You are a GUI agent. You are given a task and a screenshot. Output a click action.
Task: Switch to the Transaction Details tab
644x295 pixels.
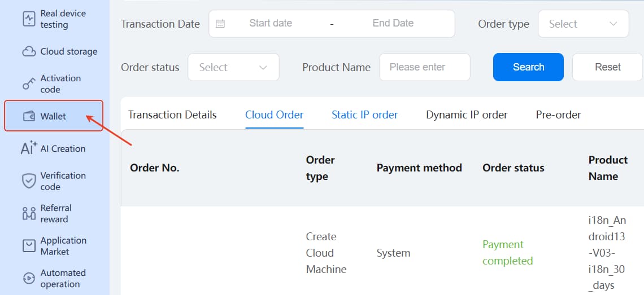click(172, 115)
